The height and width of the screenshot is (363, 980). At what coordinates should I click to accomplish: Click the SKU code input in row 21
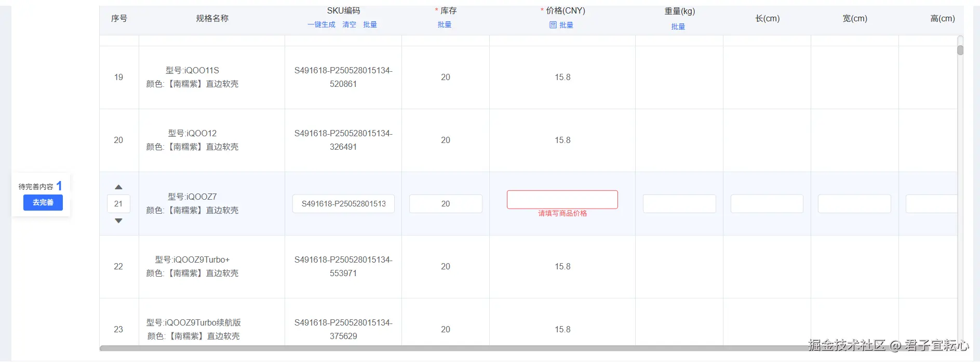tap(343, 204)
